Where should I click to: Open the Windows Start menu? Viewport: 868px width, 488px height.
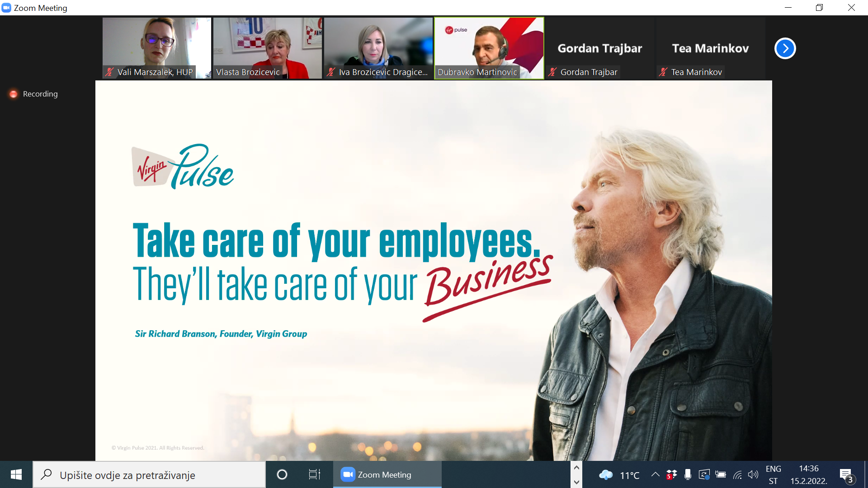[x=16, y=474]
